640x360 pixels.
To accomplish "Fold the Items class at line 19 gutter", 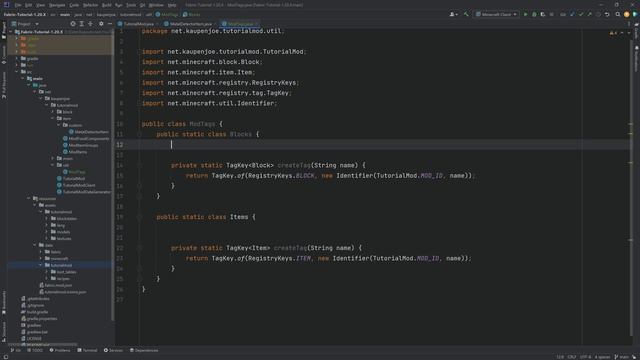I will click(140, 217).
